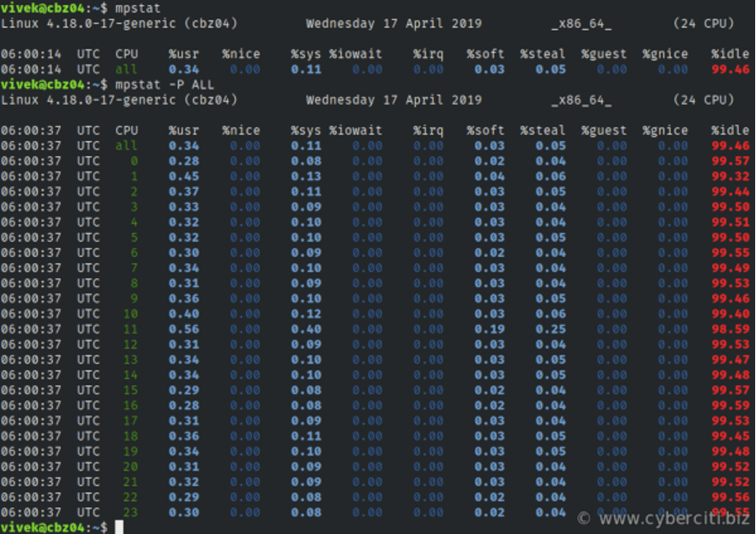
Task: Click '_x86_64_' in the line under the first mpstat
Action: 581,24
